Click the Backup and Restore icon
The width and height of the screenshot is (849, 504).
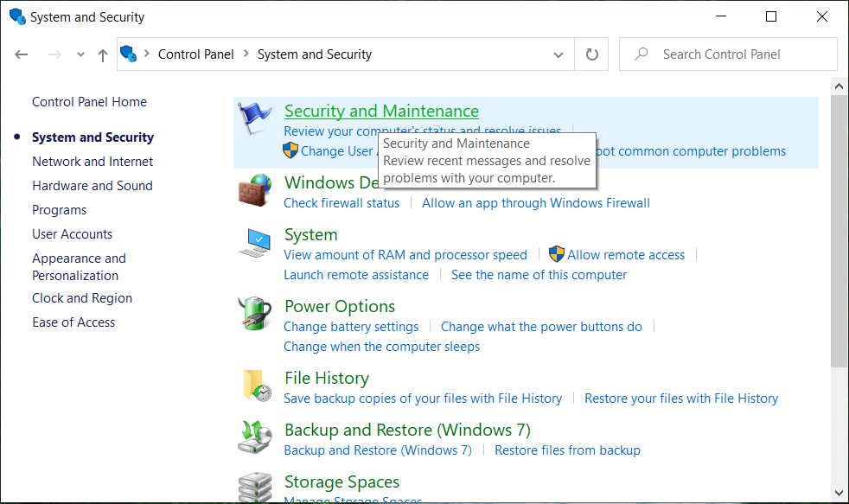coord(256,437)
